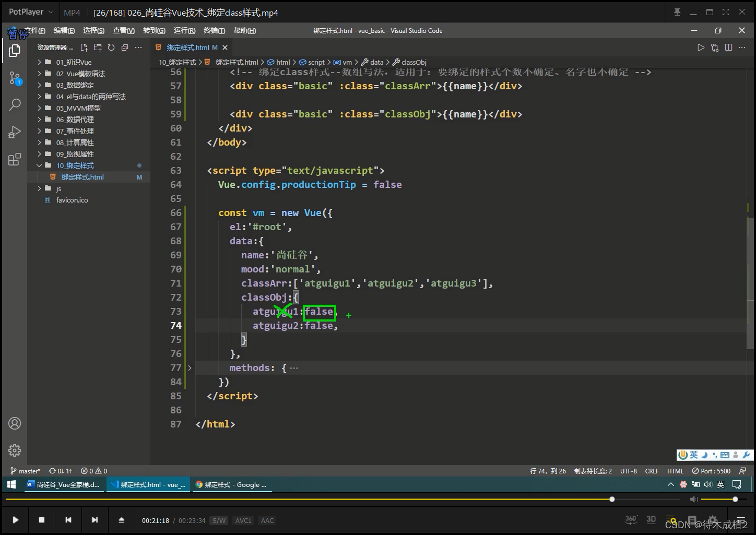Open explorer views and more actions menu
The width and height of the screenshot is (756, 535).
click(x=138, y=47)
